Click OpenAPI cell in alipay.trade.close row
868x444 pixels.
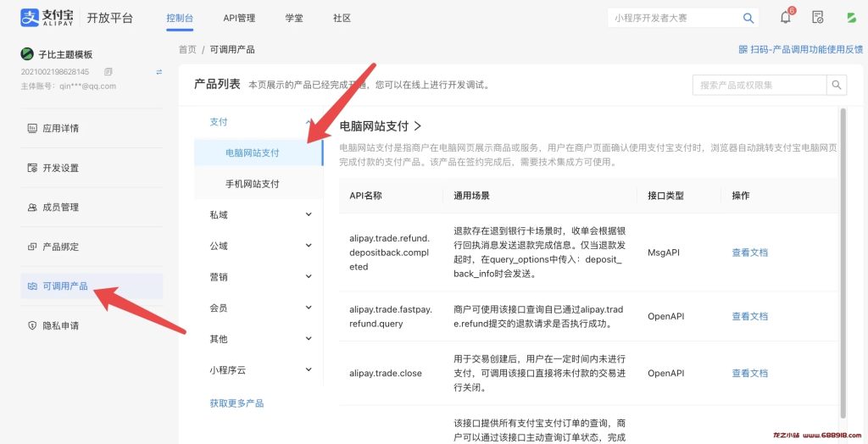tap(666, 373)
